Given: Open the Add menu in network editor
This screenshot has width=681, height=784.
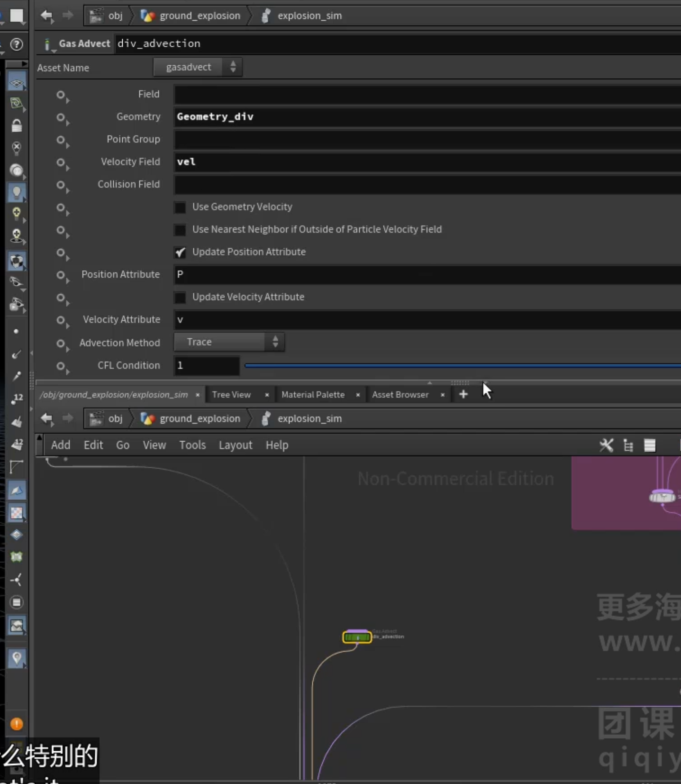Looking at the screenshot, I should pyautogui.click(x=61, y=445).
